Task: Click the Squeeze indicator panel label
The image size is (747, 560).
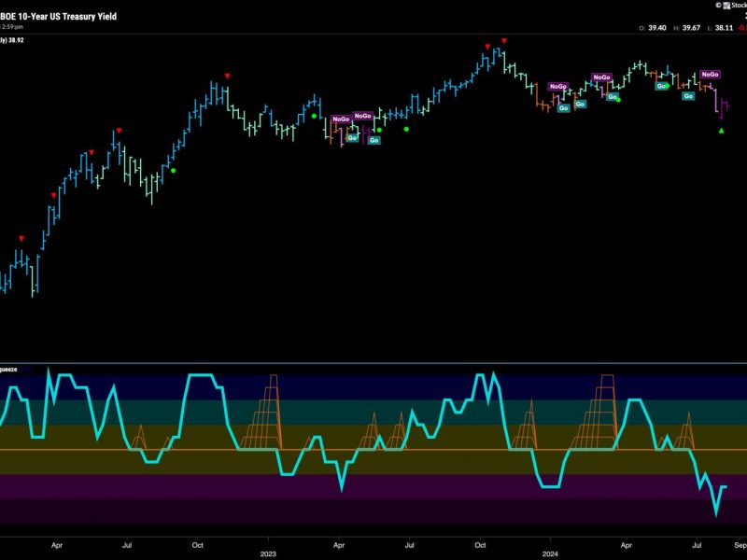Action: tap(8, 370)
